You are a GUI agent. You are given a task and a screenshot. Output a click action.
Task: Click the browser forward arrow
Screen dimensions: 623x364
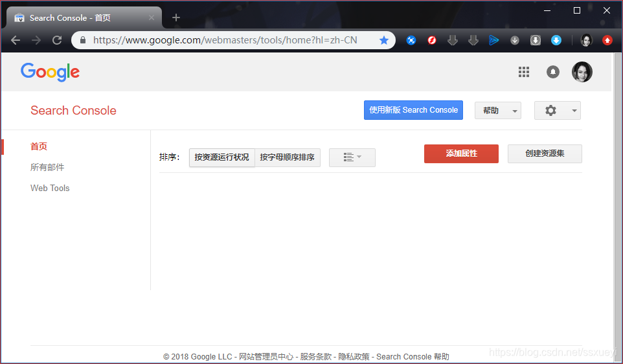pyautogui.click(x=36, y=40)
